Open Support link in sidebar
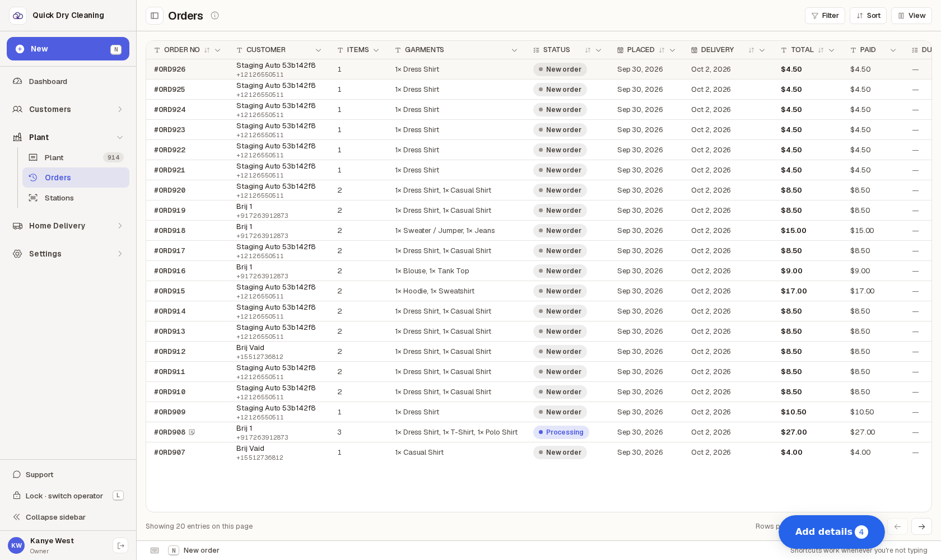 pyautogui.click(x=68, y=475)
